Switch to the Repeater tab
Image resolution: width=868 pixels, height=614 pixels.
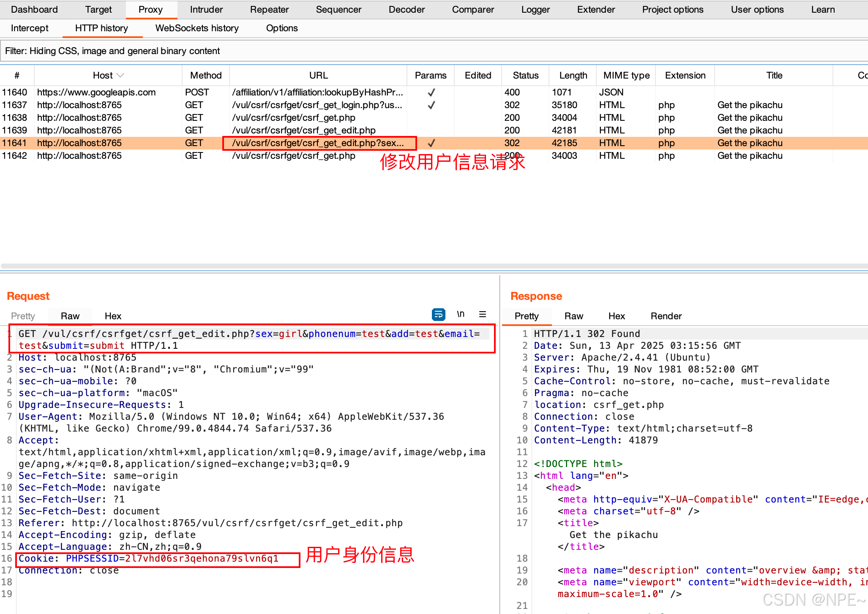point(269,9)
